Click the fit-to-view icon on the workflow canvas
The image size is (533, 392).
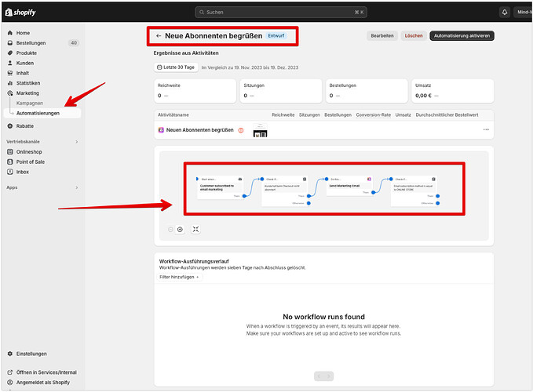[195, 230]
